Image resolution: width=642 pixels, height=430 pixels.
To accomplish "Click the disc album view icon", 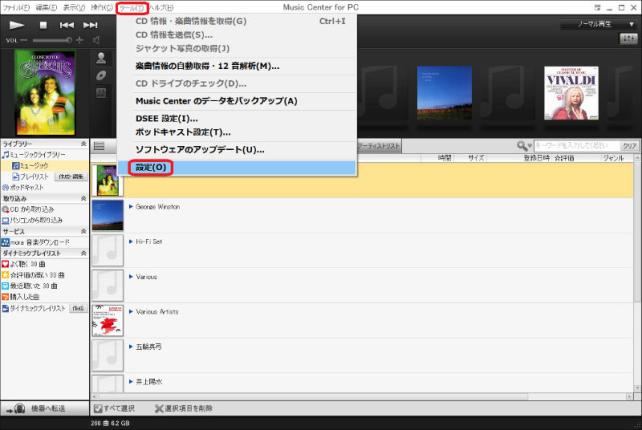I will (101, 75).
